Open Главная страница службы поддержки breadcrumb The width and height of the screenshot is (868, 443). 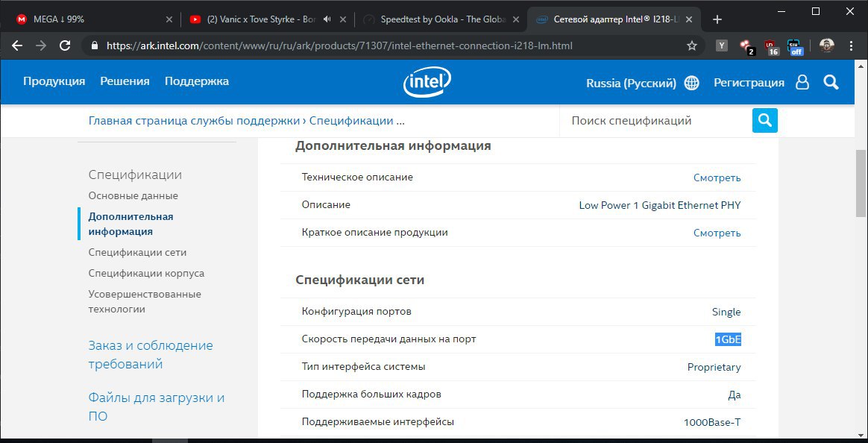click(x=195, y=121)
